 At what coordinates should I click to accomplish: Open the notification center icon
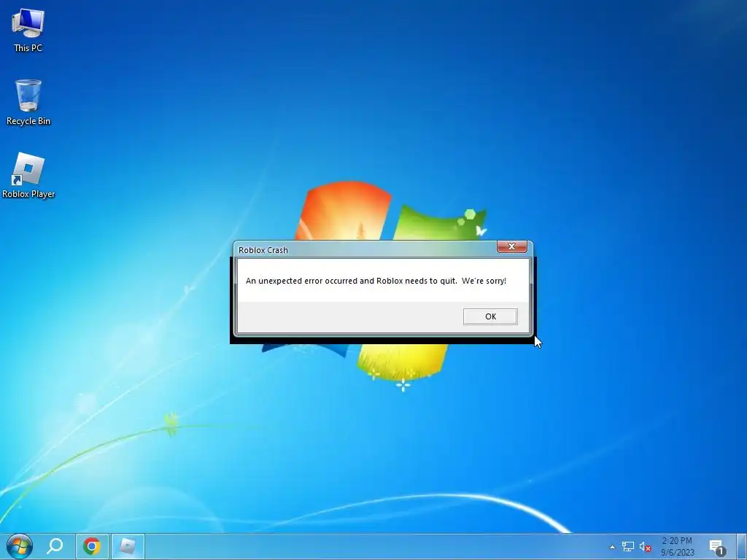717,547
